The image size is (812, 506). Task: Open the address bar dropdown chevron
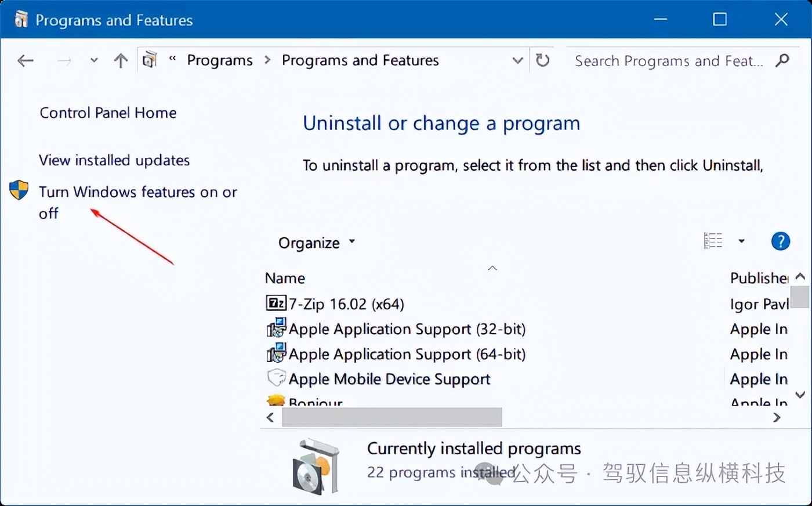[x=517, y=60]
